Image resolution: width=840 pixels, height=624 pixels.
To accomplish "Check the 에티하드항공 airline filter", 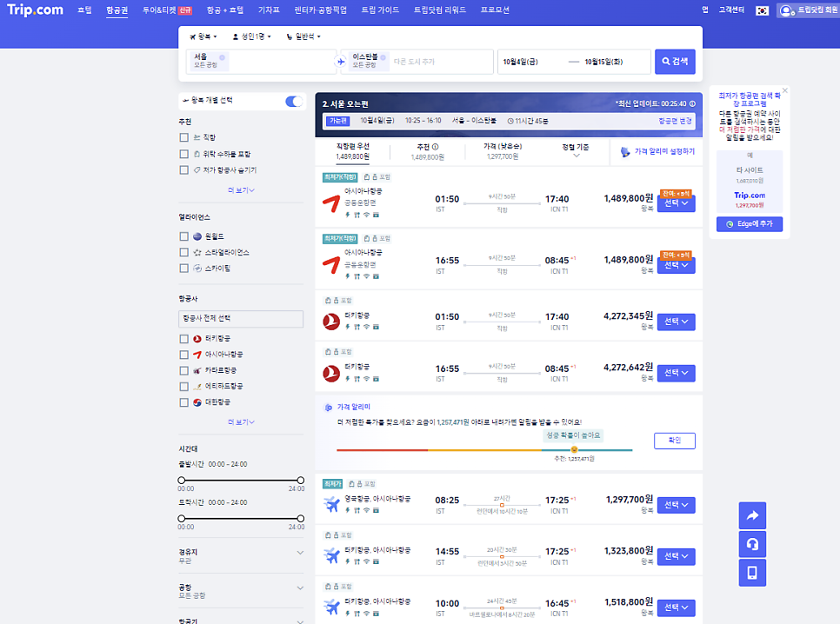I will (x=183, y=387).
